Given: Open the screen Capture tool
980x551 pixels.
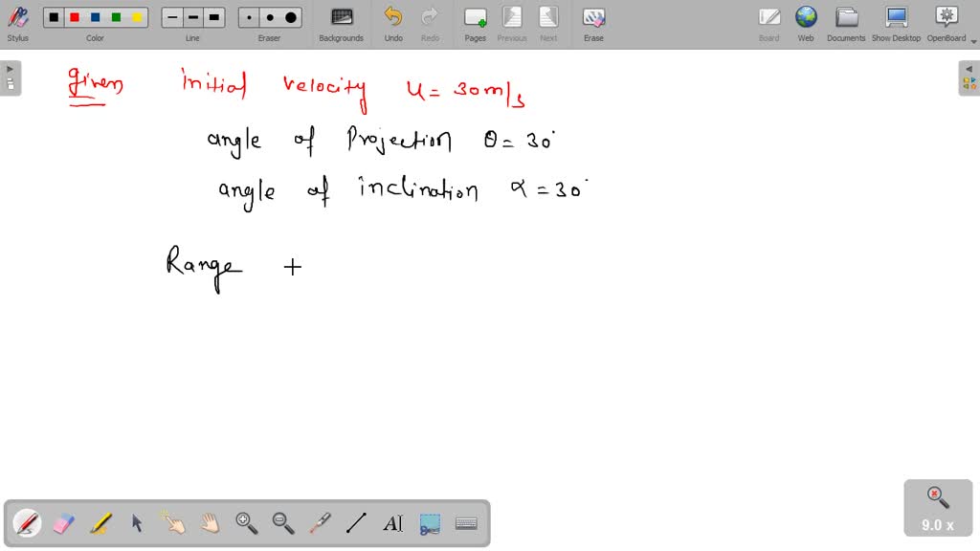Looking at the screenshot, I should (429, 523).
